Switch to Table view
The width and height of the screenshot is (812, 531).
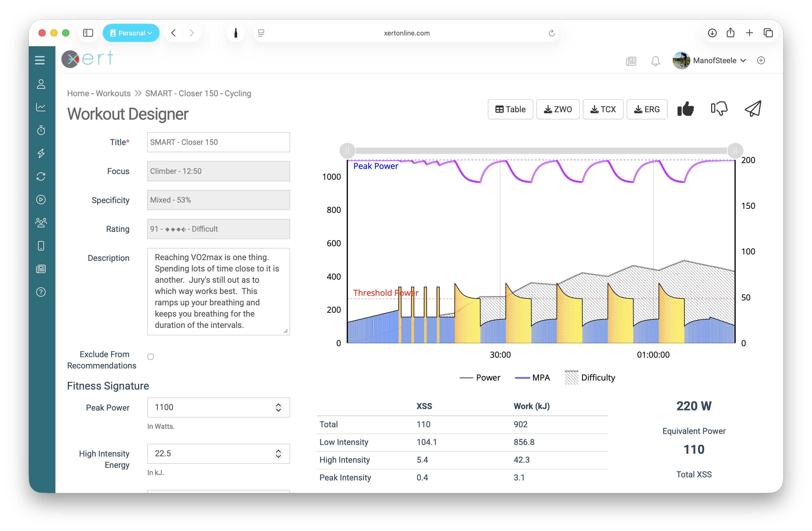(510, 109)
